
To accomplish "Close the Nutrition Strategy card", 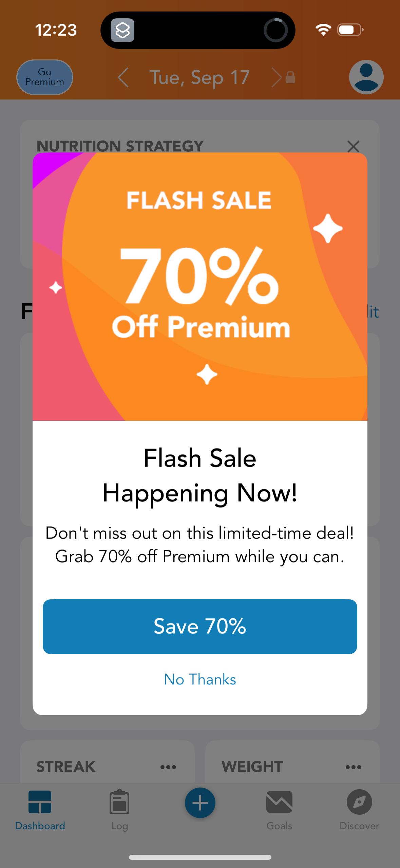I will click(x=353, y=146).
